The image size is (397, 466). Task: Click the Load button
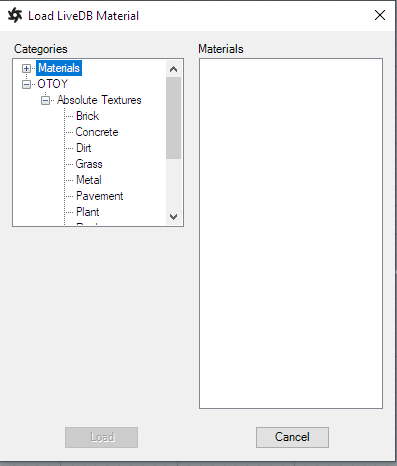(x=101, y=437)
